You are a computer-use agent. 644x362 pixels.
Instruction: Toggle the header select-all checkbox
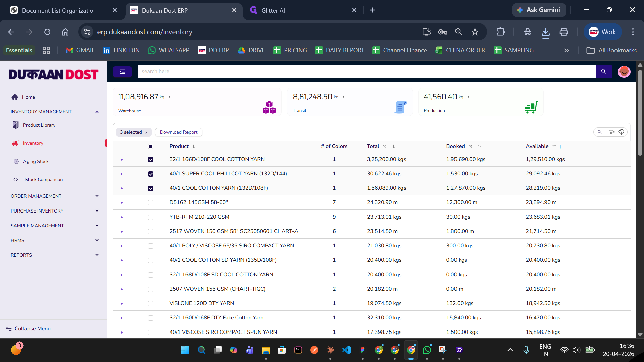(x=151, y=146)
